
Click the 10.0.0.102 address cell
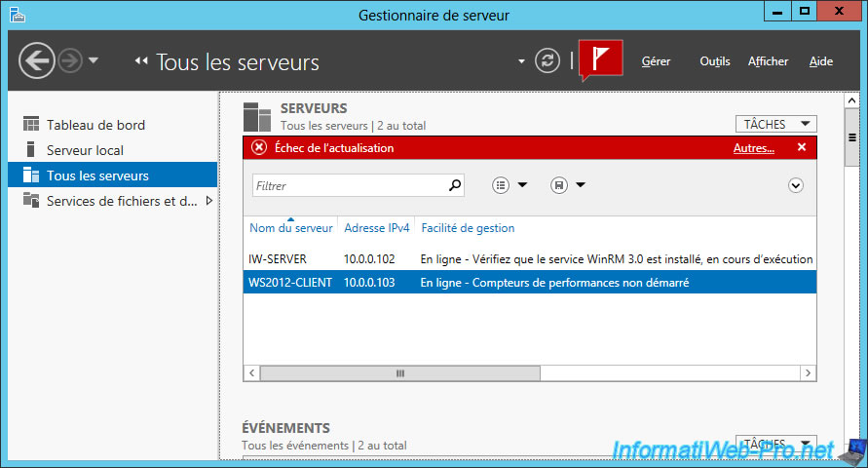click(x=369, y=258)
